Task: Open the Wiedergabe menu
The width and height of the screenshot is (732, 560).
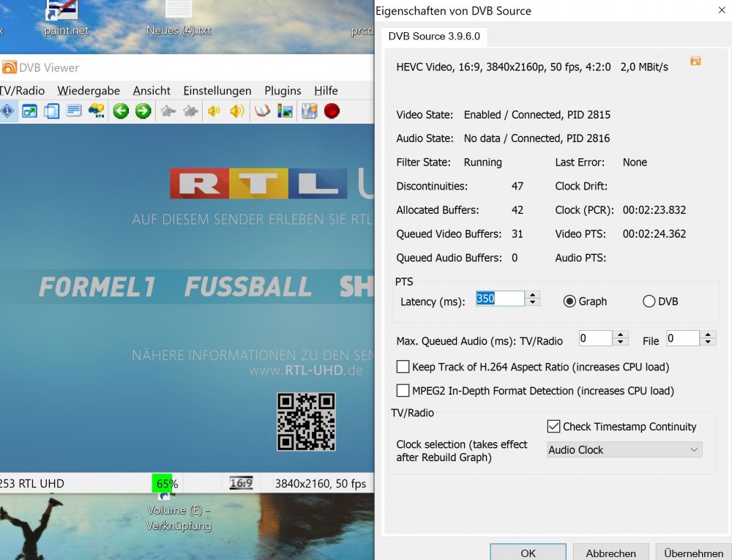Action: coord(89,91)
